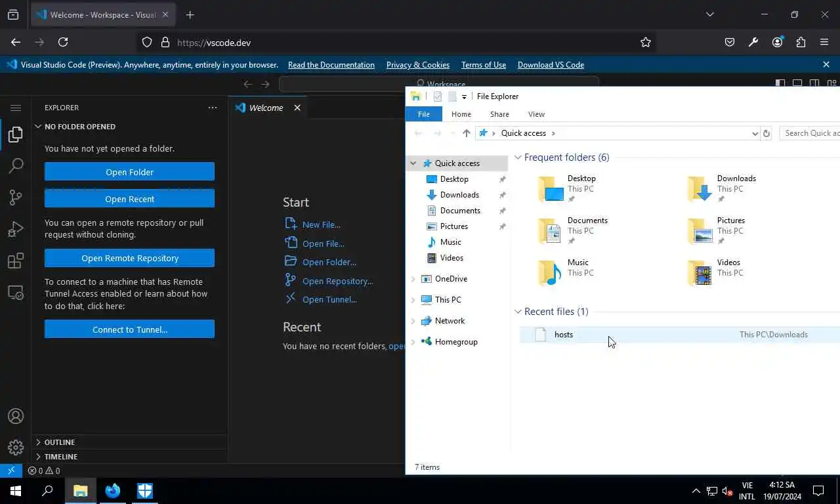Open the VS Code Explorer activity icon
This screenshot has height=504, width=840.
[16, 135]
